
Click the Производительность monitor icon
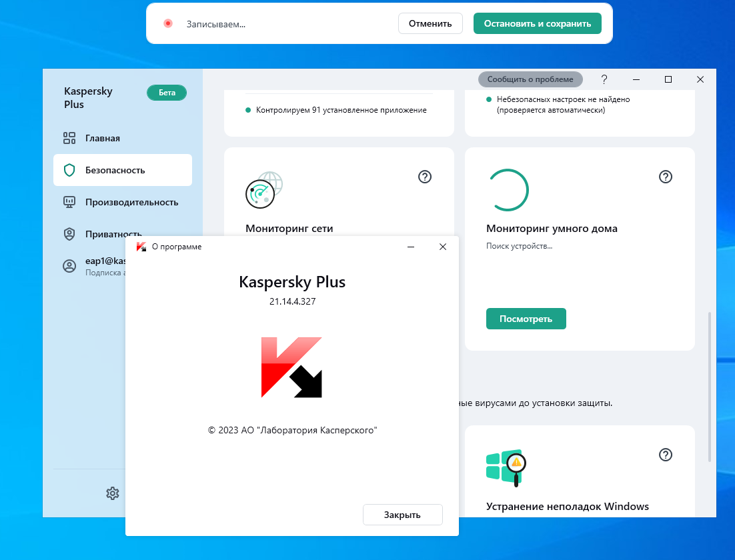tap(69, 202)
